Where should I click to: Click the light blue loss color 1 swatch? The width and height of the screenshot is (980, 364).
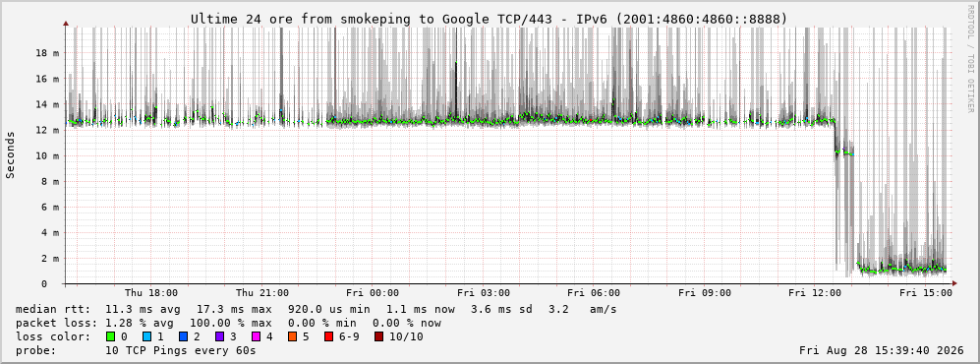[x=146, y=337]
